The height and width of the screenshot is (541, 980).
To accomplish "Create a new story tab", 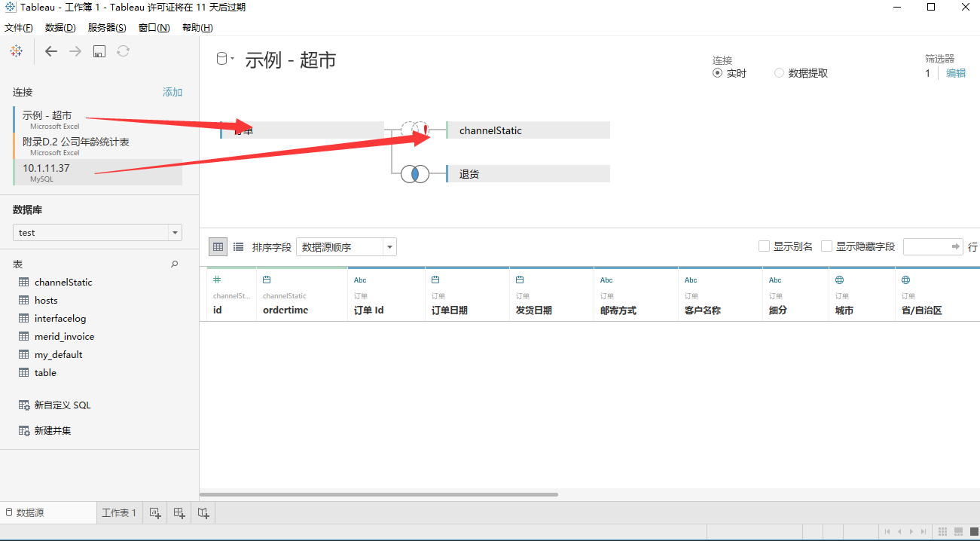I will point(203,513).
